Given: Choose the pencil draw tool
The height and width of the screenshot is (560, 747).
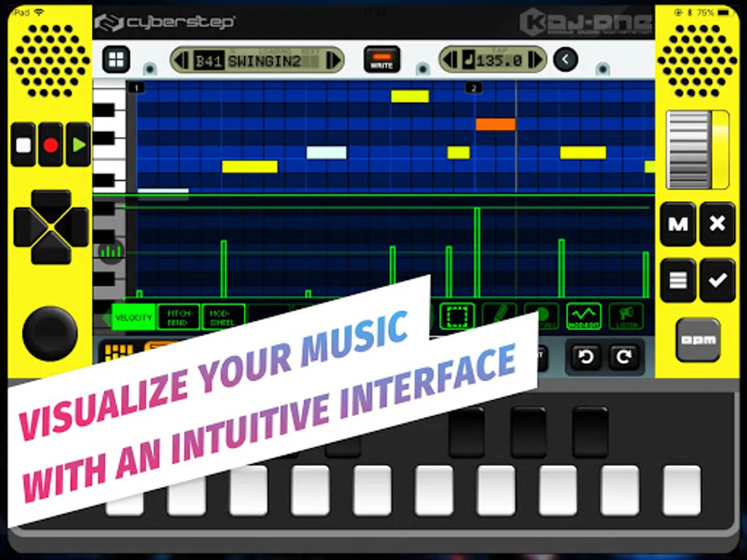Looking at the screenshot, I should 499,316.
